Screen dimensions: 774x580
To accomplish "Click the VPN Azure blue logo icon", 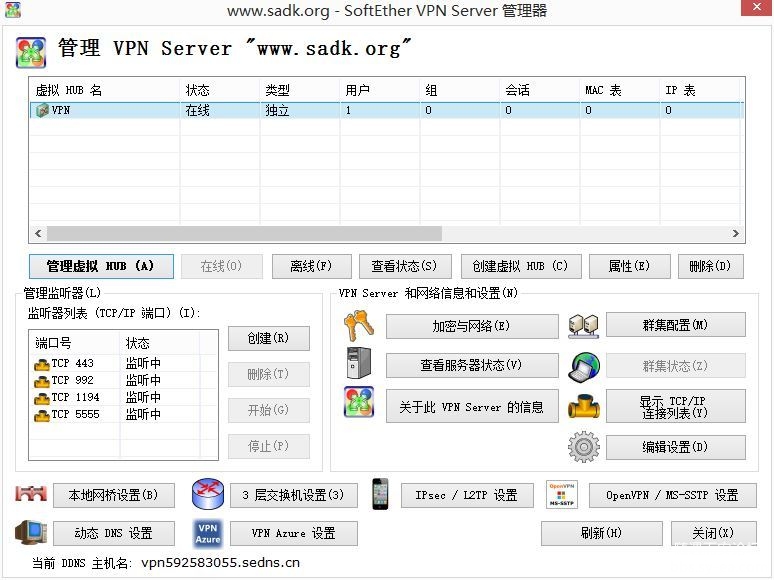I will pyautogui.click(x=208, y=534).
